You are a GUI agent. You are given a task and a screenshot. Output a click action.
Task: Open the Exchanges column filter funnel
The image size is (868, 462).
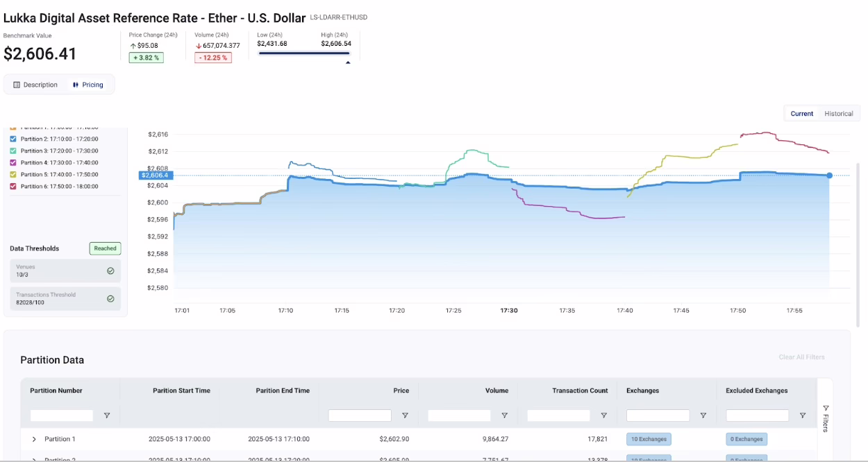point(703,416)
